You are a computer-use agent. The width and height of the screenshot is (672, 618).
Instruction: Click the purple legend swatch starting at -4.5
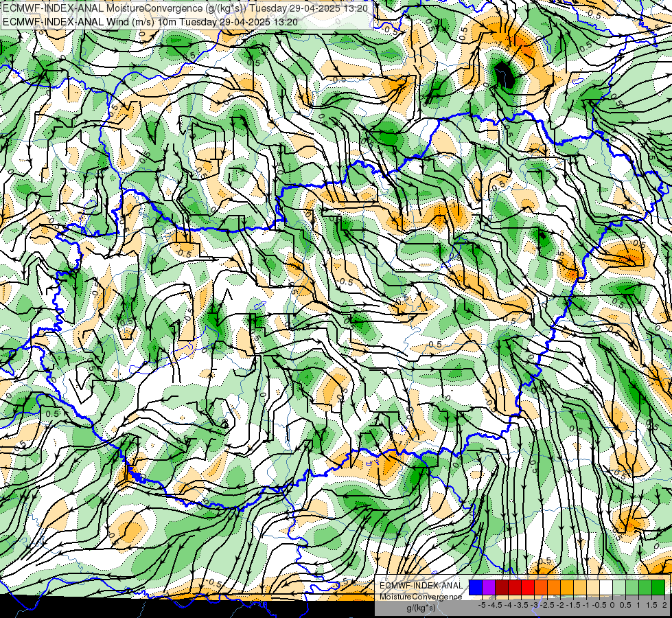(x=489, y=588)
